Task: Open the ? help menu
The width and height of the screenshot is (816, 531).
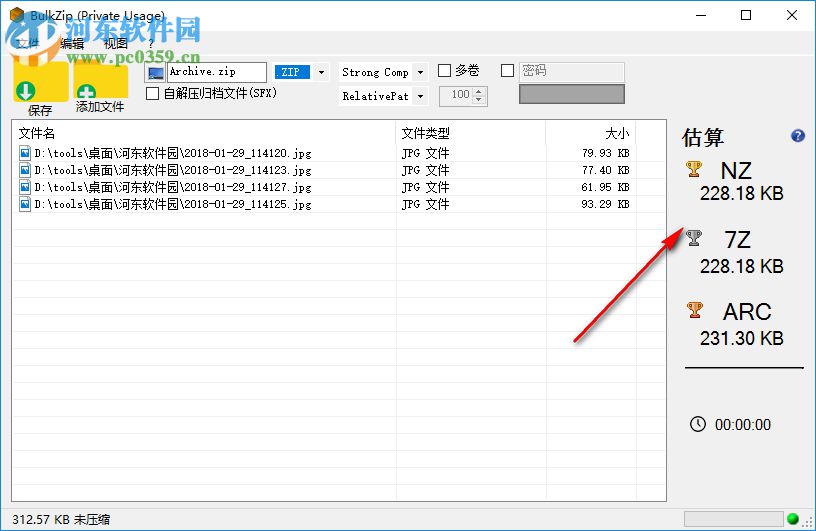Action: (151, 44)
